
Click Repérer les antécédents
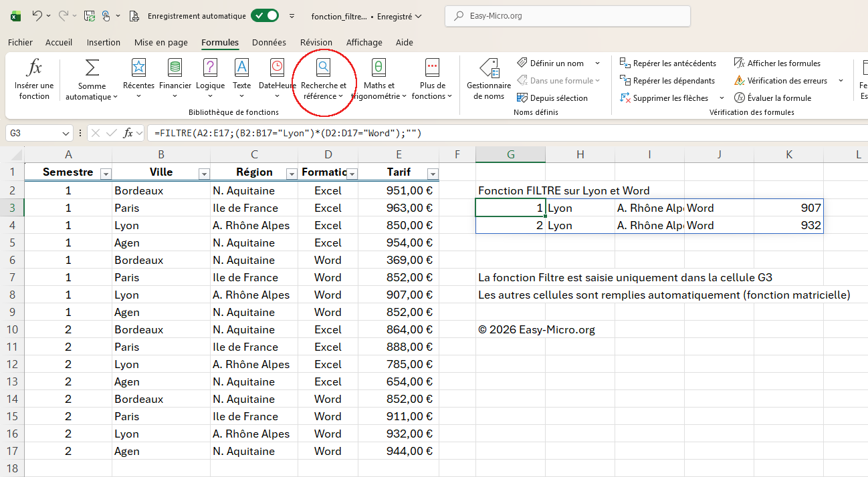pyautogui.click(x=667, y=63)
